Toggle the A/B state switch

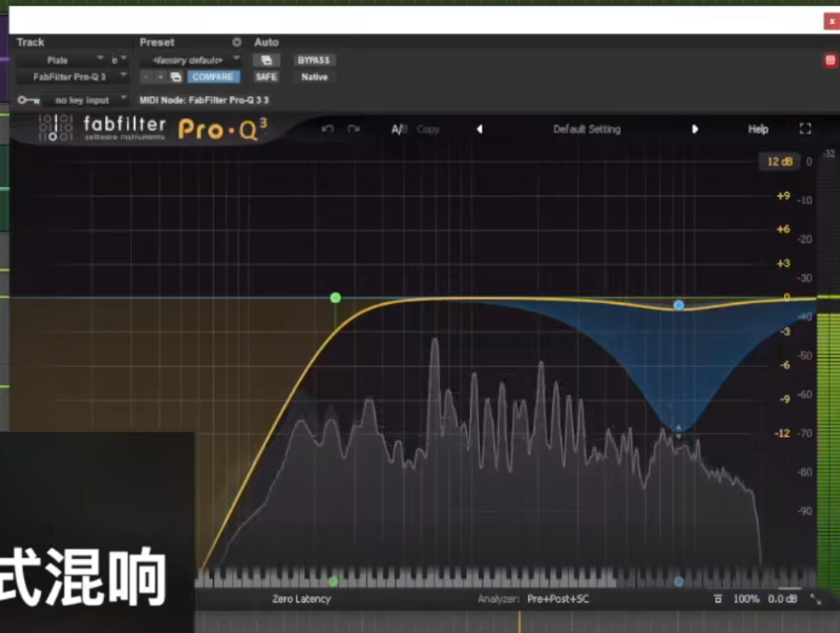click(399, 129)
